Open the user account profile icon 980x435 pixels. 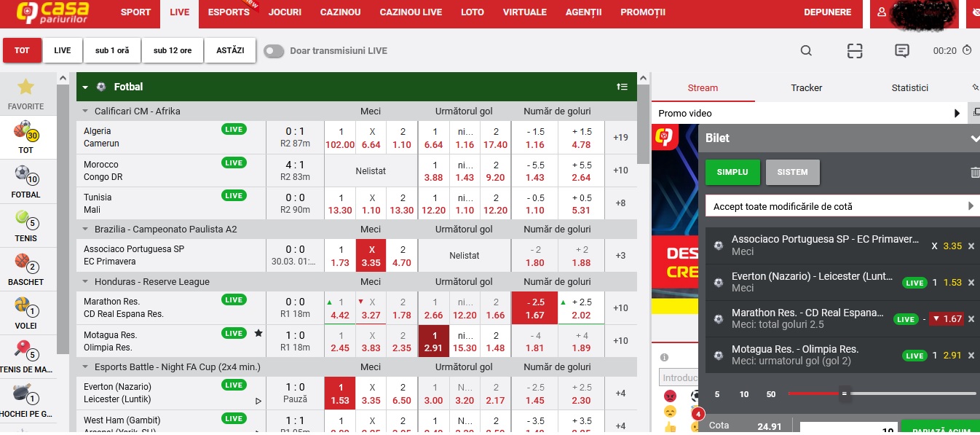[x=882, y=12]
